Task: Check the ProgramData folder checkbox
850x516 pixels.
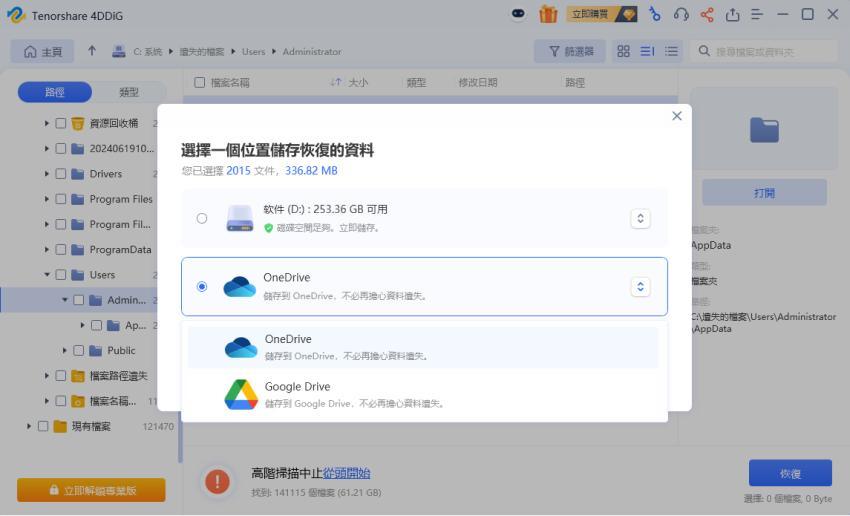Action: tap(61, 250)
